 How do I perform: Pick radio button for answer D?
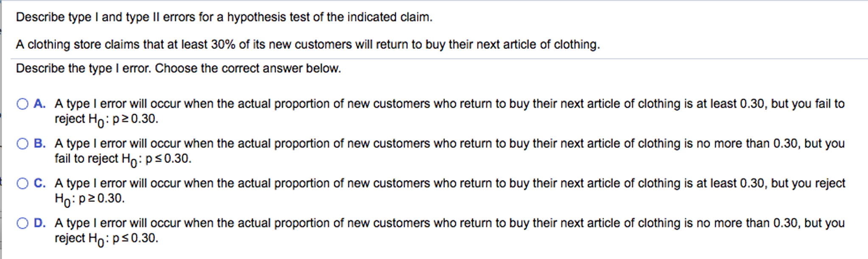click(x=22, y=223)
